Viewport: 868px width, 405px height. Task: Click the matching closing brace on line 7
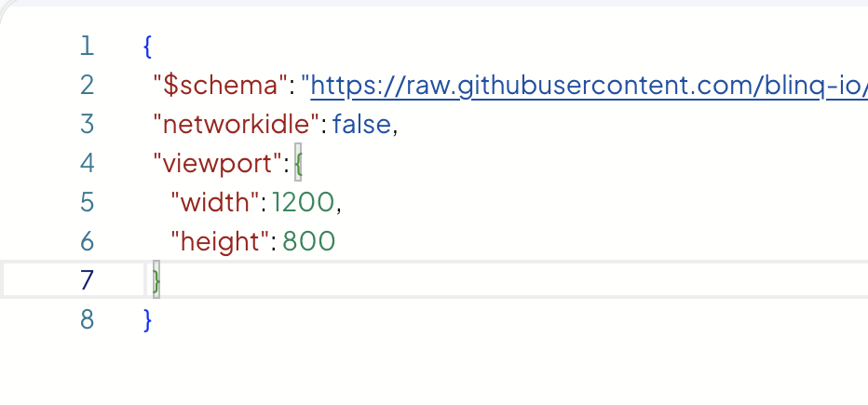(156, 280)
